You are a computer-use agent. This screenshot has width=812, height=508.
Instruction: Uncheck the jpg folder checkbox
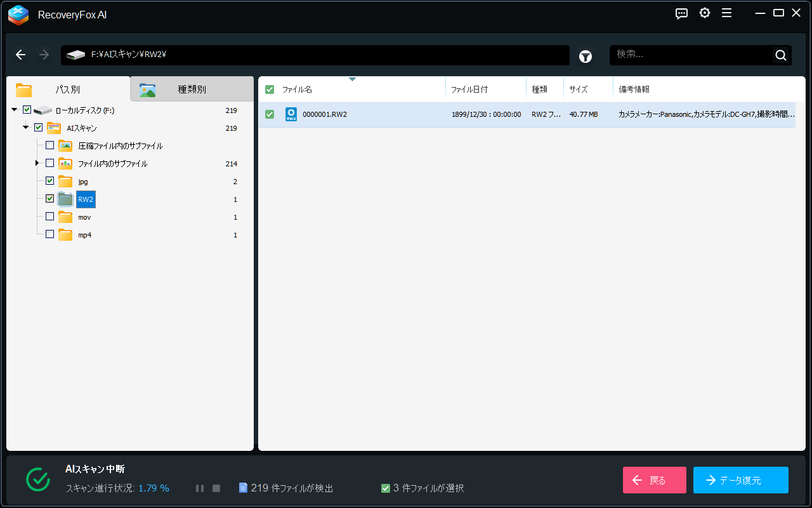pos(50,181)
